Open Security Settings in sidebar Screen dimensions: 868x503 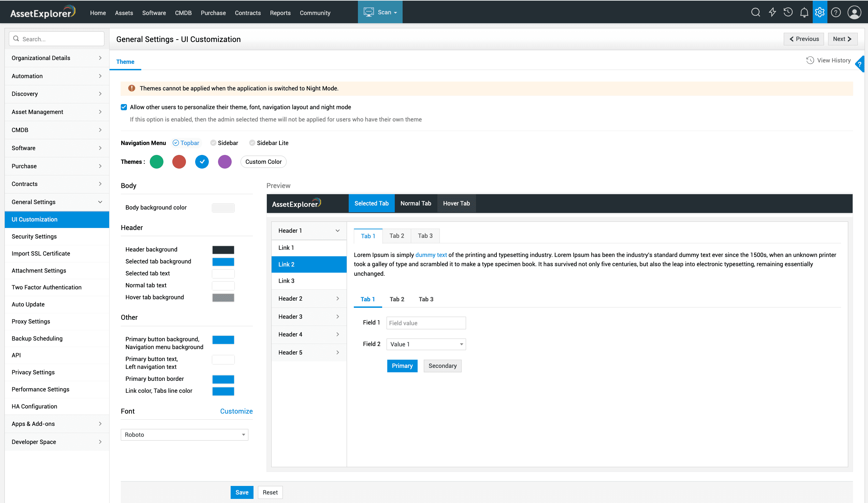tap(34, 236)
